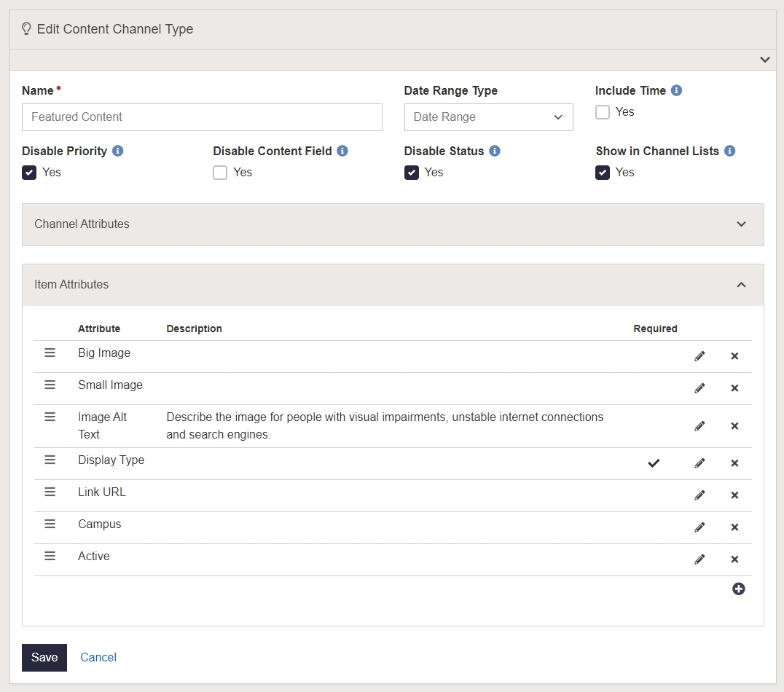Image resolution: width=784 pixels, height=692 pixels.
Task: Delete the Big Image attribute
Action: 734,356
